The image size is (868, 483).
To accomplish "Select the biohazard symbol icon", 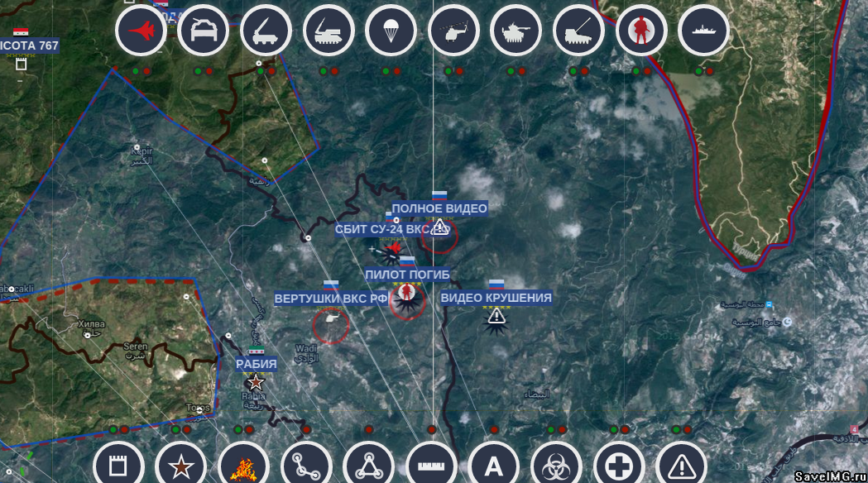I will pos(556,466).
